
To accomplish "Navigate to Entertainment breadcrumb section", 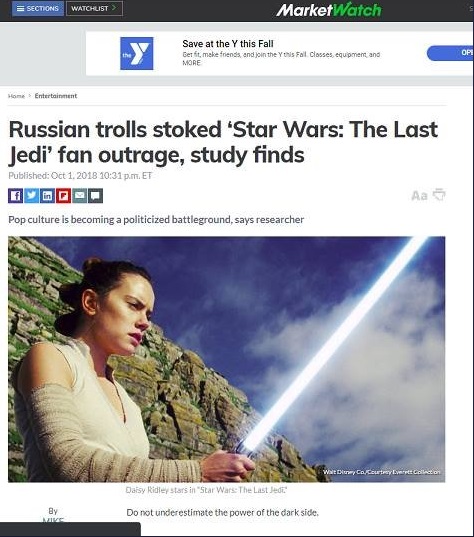I will (x=56, y=96).
